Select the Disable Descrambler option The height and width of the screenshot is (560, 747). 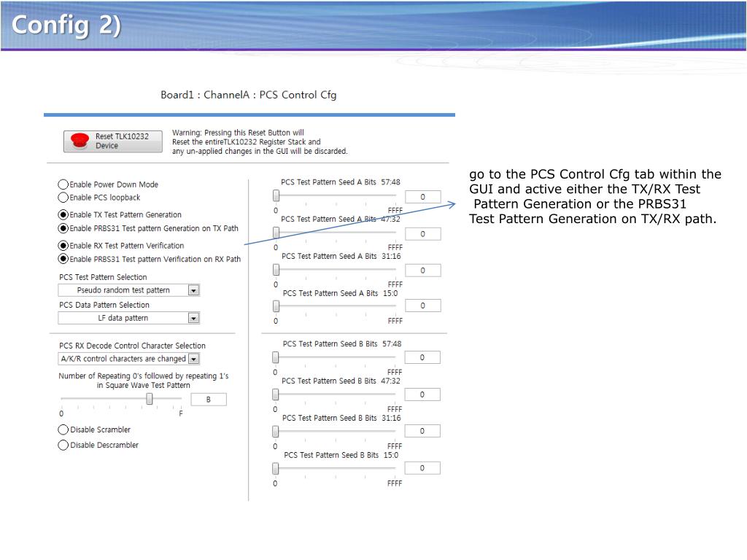(63, 446)
